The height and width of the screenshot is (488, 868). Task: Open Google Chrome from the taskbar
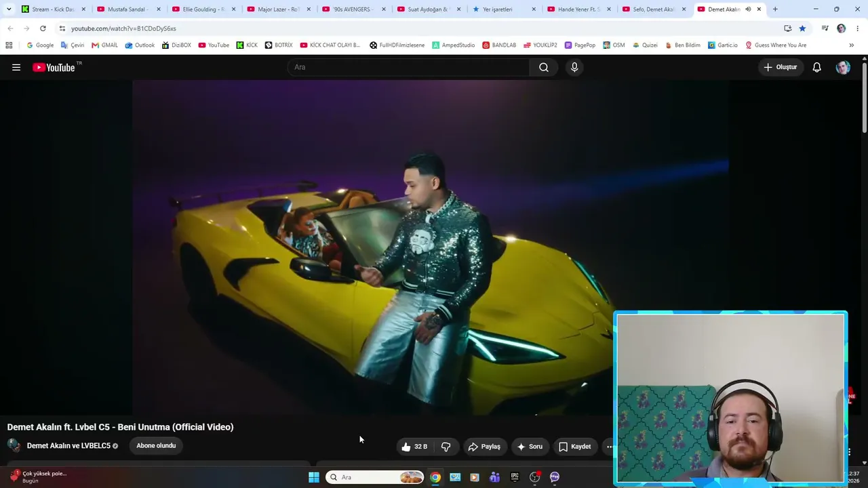(435, 477)
